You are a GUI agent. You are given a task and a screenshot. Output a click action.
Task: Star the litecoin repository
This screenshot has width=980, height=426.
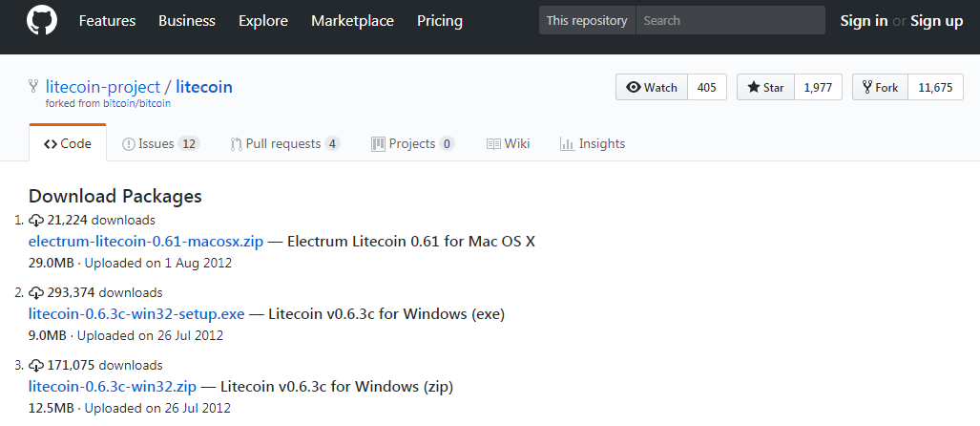click(765, 87)
